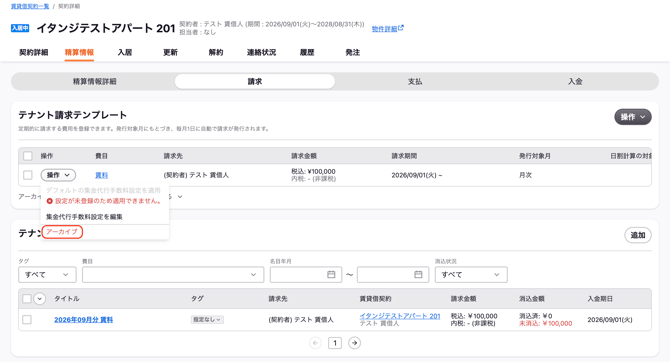This screenshot has height=362, width=670.
Task: Select the 請求 segment tab
Action: 255,81
